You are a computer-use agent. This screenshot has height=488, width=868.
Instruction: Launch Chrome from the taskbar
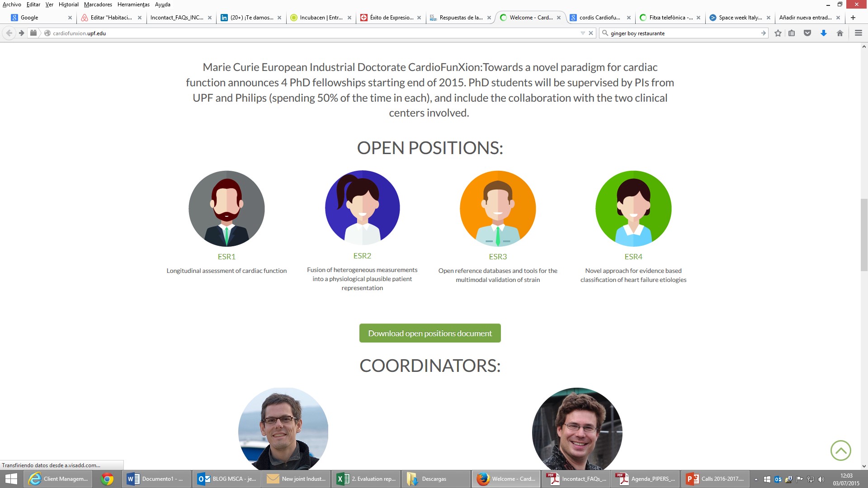tap(107, 479)
